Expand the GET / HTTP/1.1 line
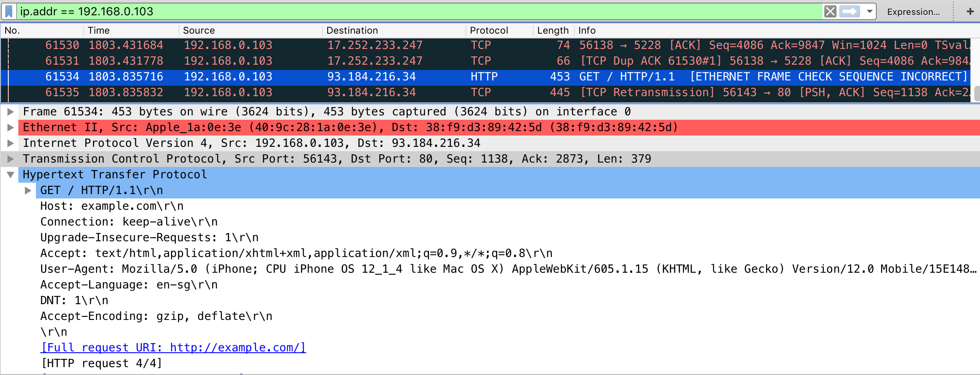The image size is (980, 375). click(x=28, y=191)
